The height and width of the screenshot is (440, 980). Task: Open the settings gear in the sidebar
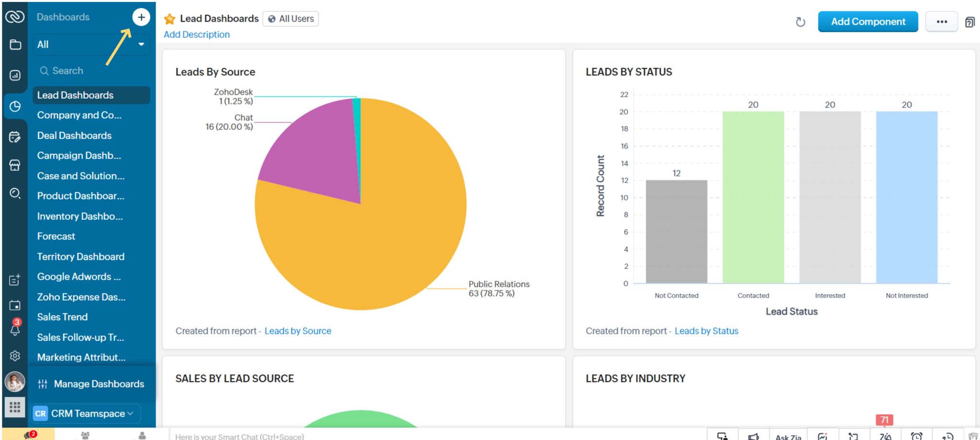pos(15,356)
